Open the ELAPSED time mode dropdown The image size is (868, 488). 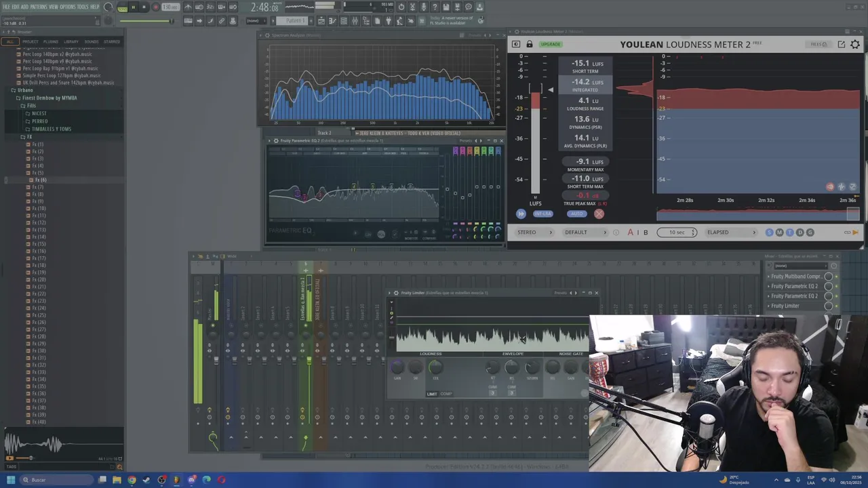[731, 232]
